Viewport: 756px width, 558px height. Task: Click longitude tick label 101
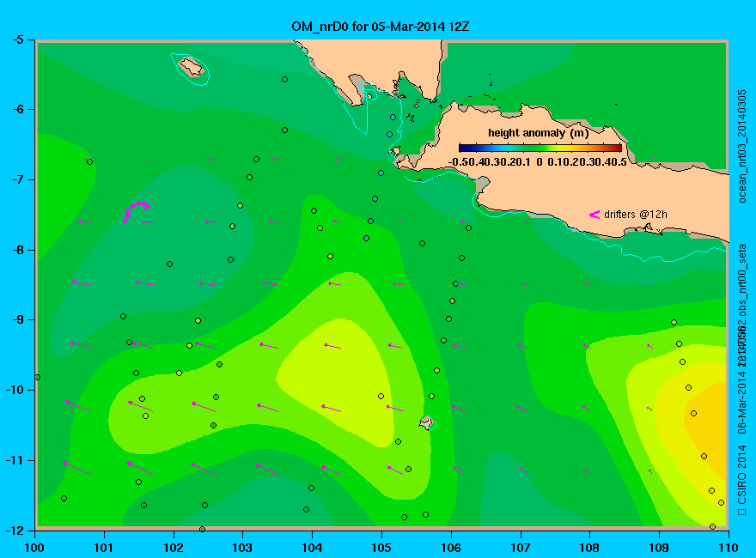(x=104, y=548)
